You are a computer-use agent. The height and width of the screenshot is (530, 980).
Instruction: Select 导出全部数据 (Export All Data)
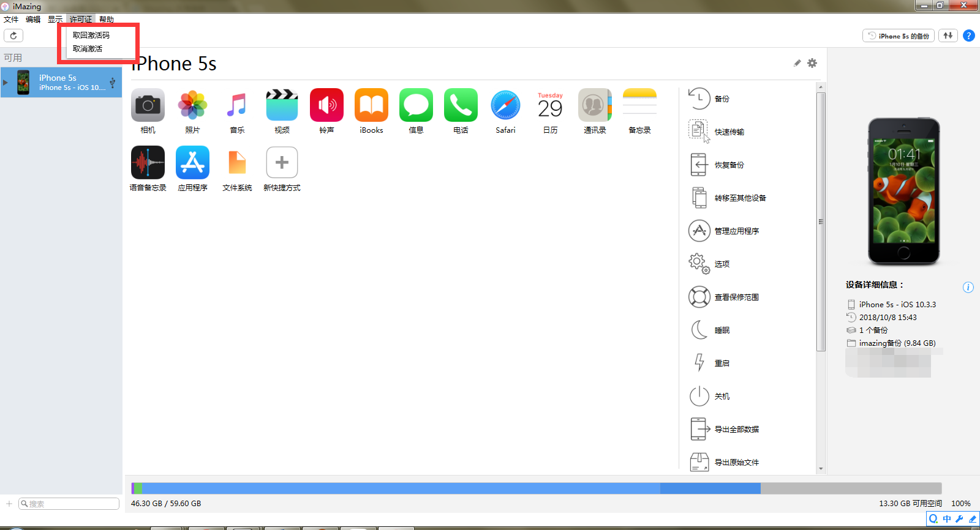point(723,429)
